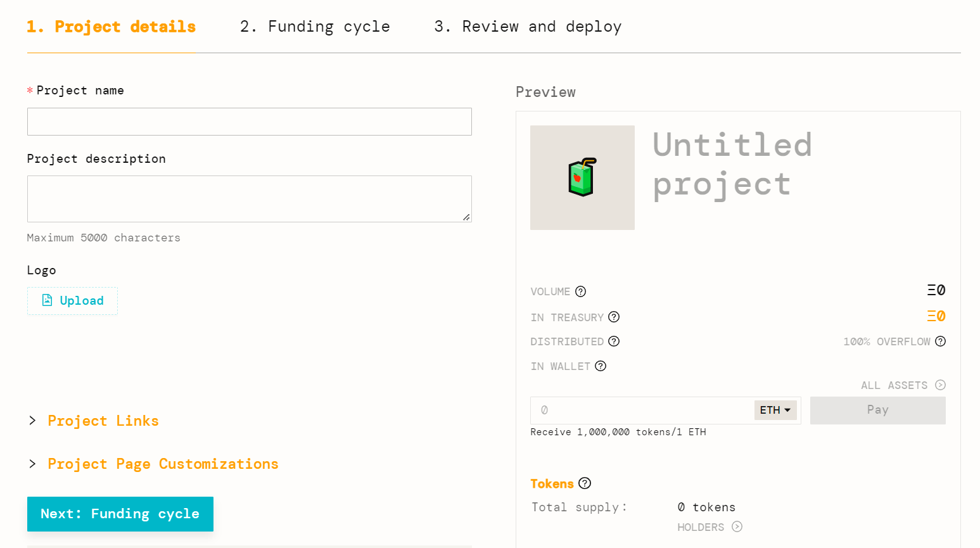This screenshot has height=548, width=980.
Task: Click the Upload logo button
Action: [72, 301]
